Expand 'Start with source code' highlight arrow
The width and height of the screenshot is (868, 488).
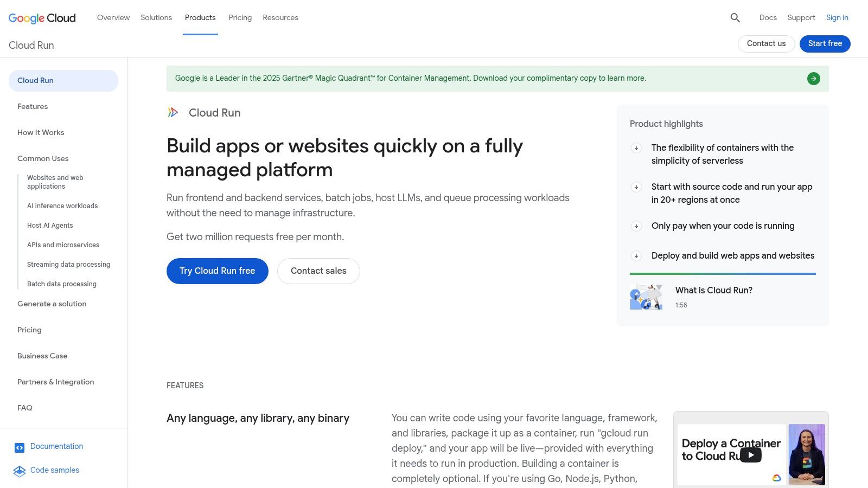pos(636,187)
